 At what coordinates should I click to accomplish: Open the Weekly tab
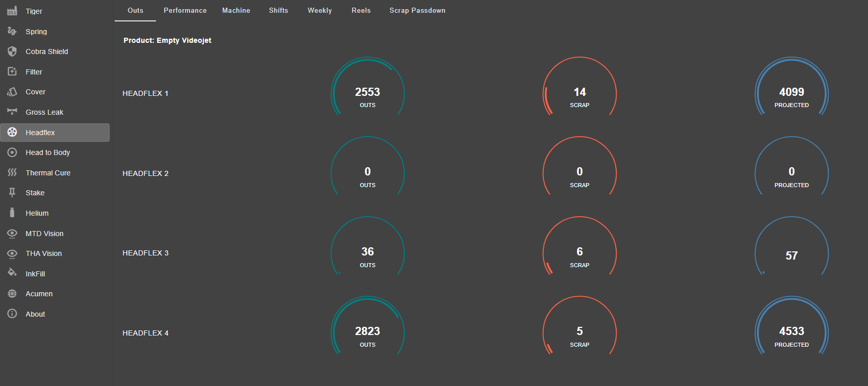320,10
